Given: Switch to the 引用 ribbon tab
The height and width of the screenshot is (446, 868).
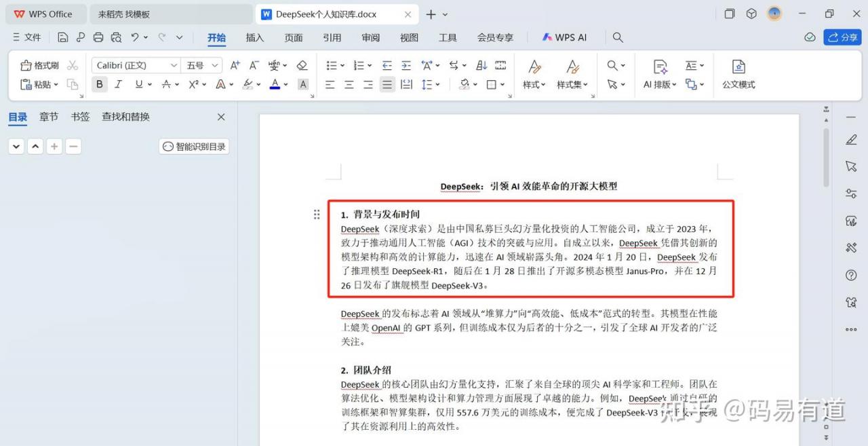Looking at the screenshot, I should coord(332,37).
